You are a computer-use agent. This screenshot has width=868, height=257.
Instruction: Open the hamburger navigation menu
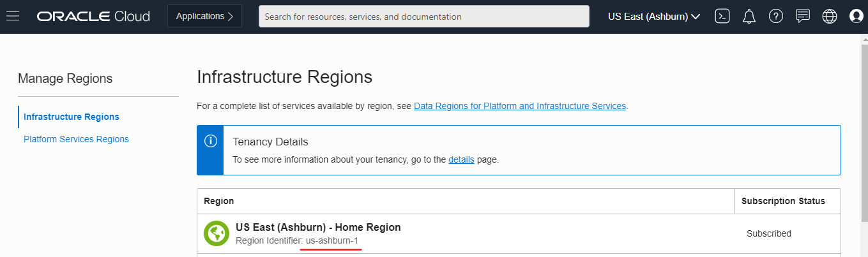(13, 17)
